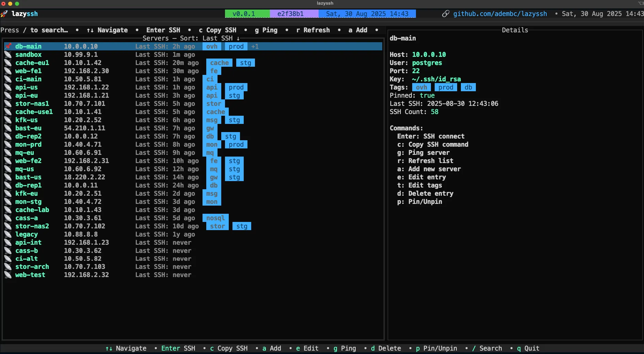Click the 'nosql' tag badge on cass-a
The height and width of the screenshot is (354, 644).
(215, 218)
